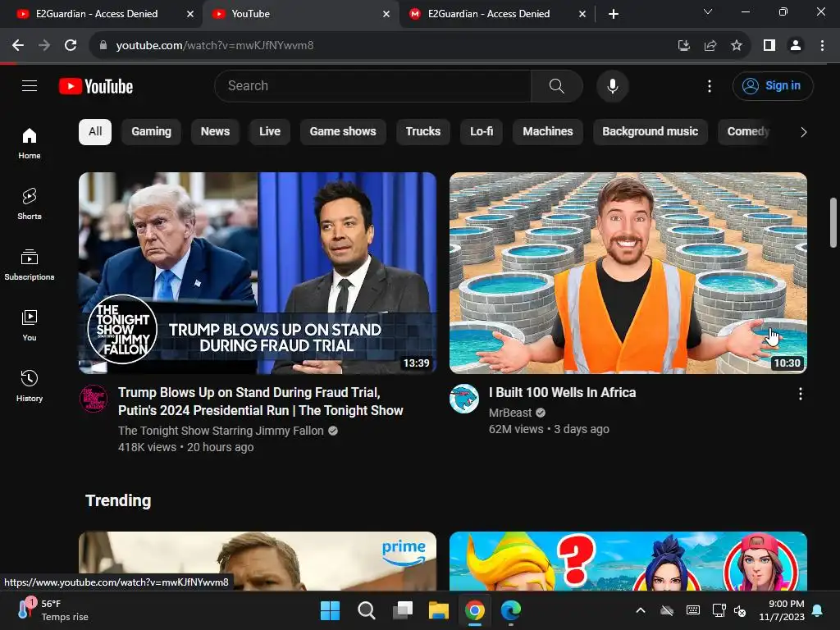The image size is (840, 630).
Task: Click the install app icon in address bar
Action: click(684, 46)
